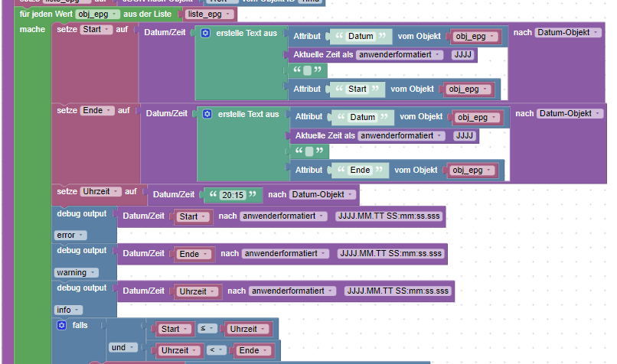
Task: Open obj_epg dropdown beside Attribut 'Start'
Action: pos(468,89)
